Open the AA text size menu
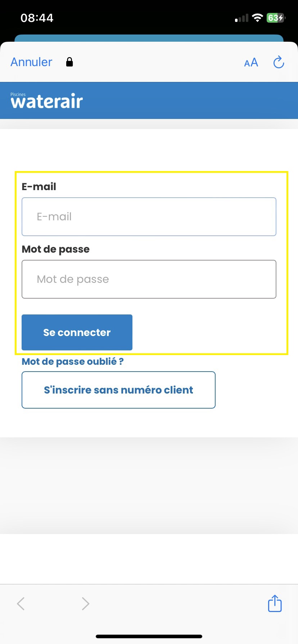The width and height of the screenshot is (298, 644). pos(251,63)
